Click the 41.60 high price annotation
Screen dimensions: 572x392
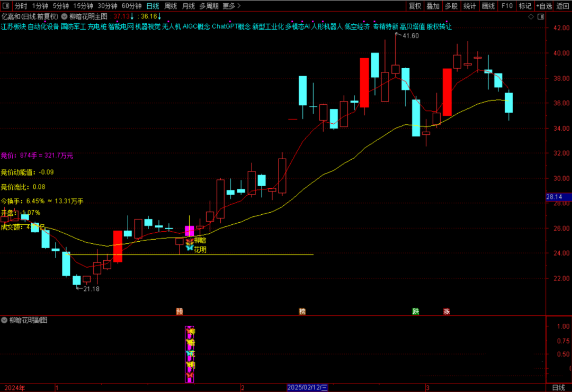[x=410, y=36]
